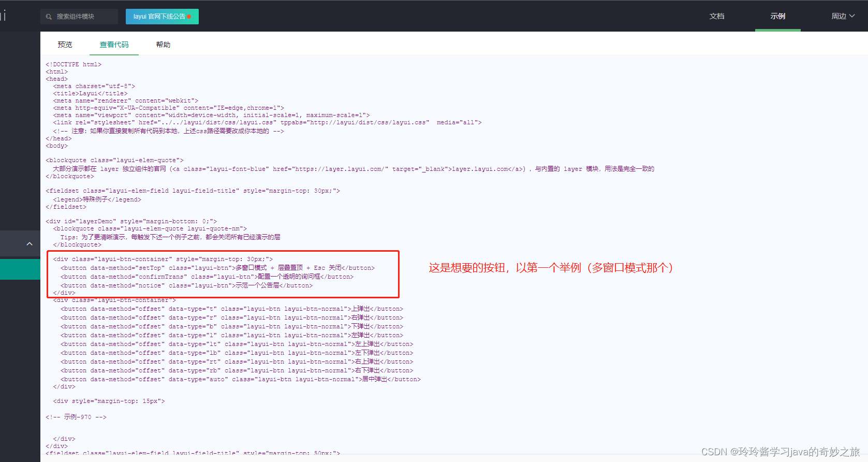Screen dimensions: 868x462
Task: Click the meta charset="utf-8" line
Action: pyautogui.click(x=94, y=86)
